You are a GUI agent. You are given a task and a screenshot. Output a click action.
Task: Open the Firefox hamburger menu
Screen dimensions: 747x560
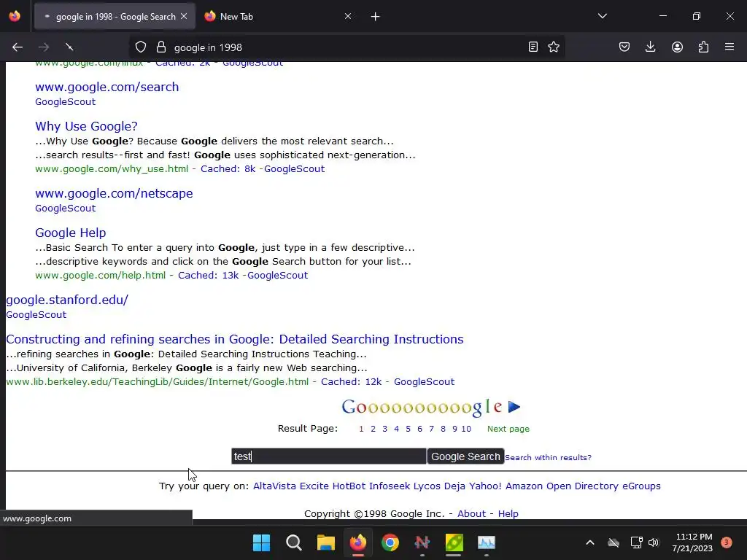[x=729, y=47]
